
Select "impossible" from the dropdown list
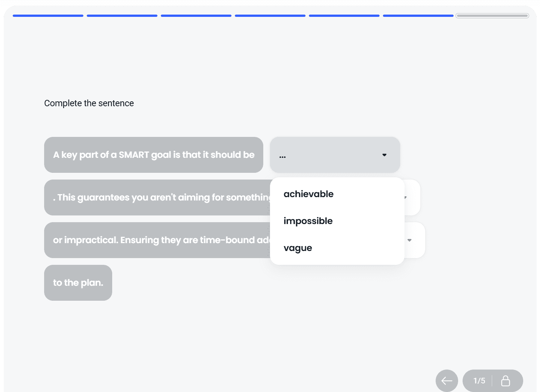(308, 221)
